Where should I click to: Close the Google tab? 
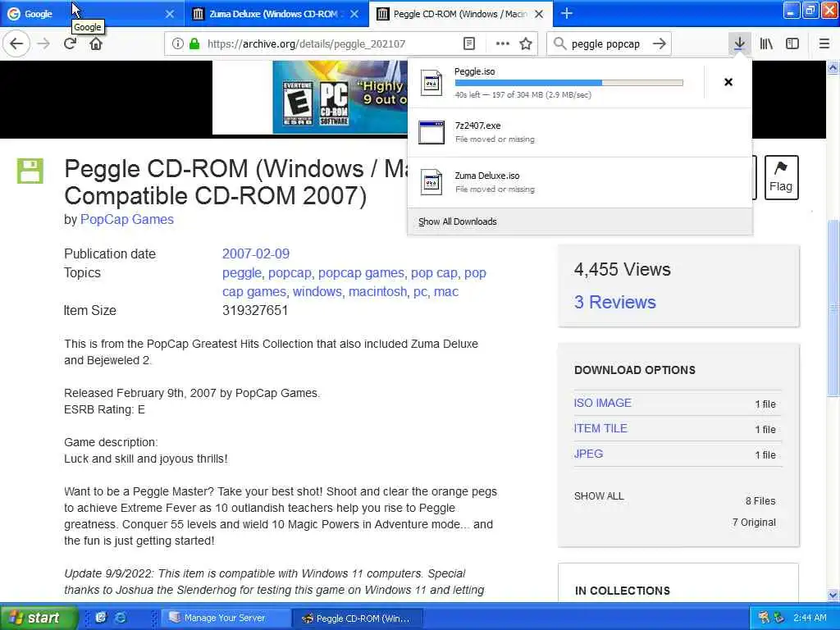(169, 14)
